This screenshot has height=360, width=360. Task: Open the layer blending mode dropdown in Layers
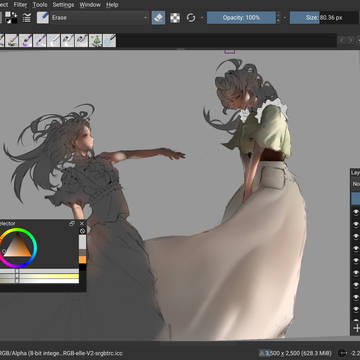pos(356,184)
